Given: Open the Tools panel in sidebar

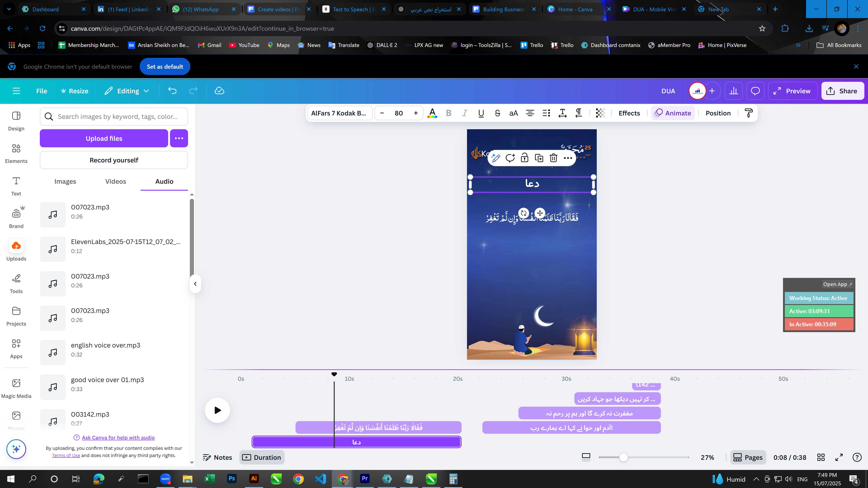Looking at the screenshot, I should tap(16, 284).
